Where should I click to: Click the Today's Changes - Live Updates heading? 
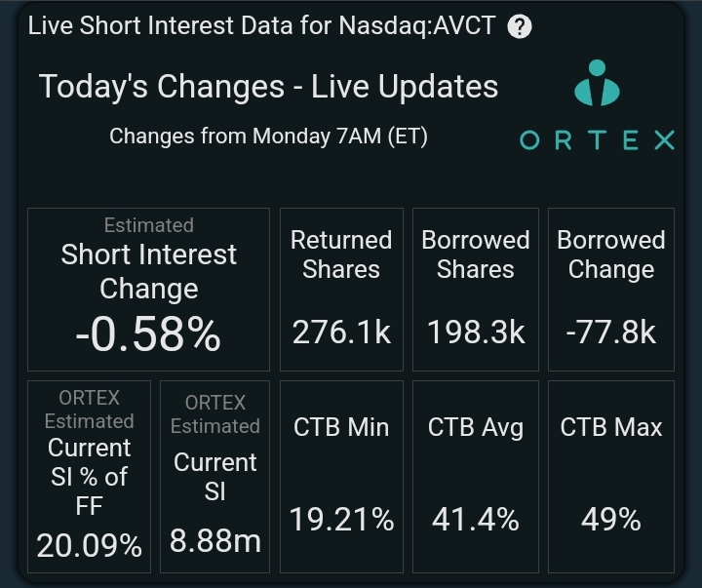(x=268, y=87)
